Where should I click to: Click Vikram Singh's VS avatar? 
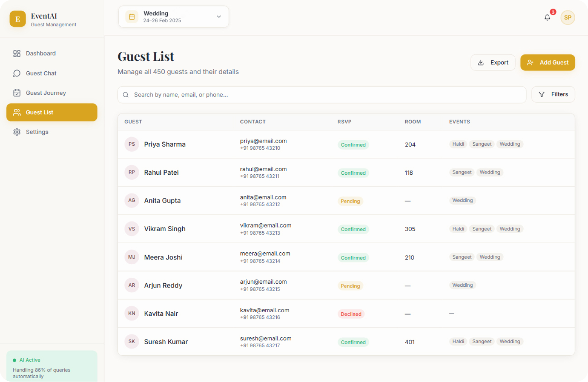point(132,229)
